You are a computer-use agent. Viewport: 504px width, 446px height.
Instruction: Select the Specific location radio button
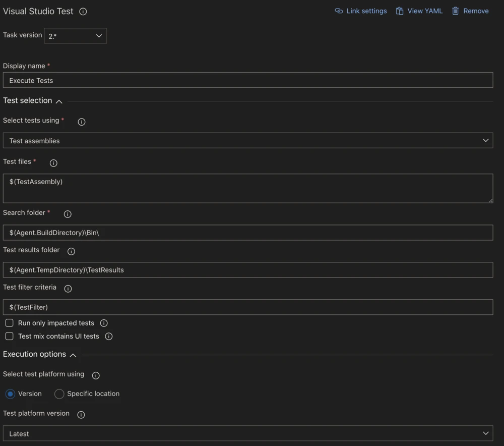pos(59,394)
